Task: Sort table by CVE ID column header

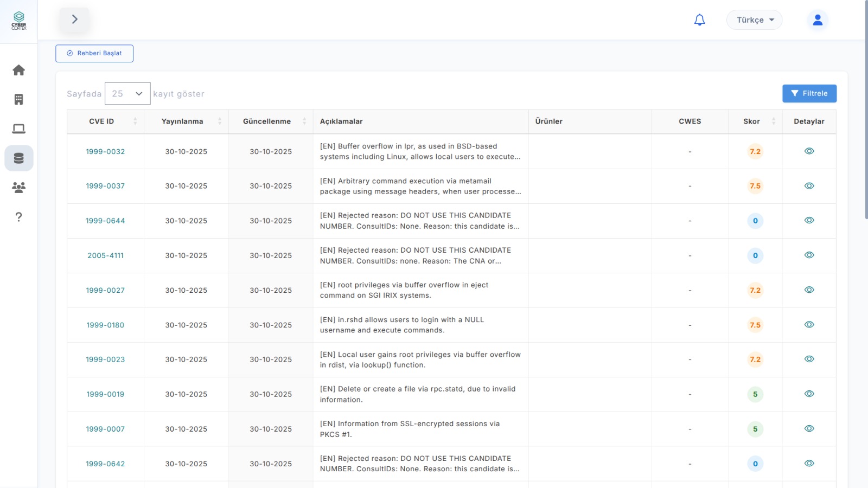Action: [x=102, y=121]
